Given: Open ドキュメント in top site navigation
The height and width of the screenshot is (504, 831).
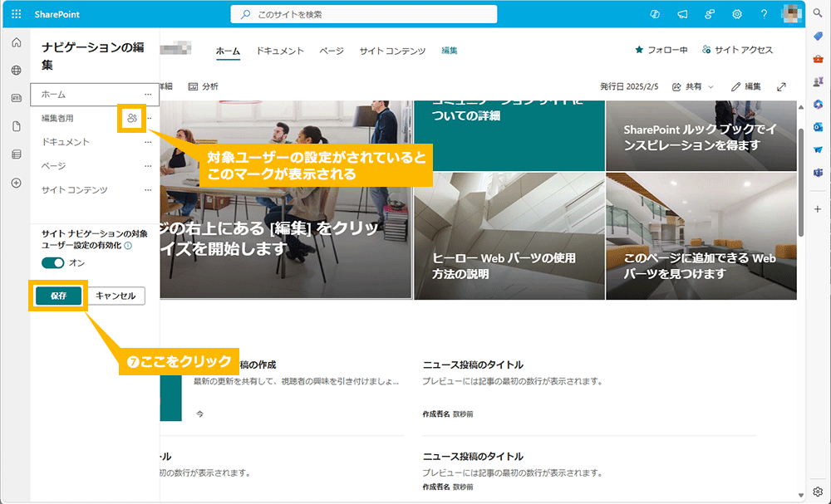Looking at the screenshot, I should click(280, 51).
